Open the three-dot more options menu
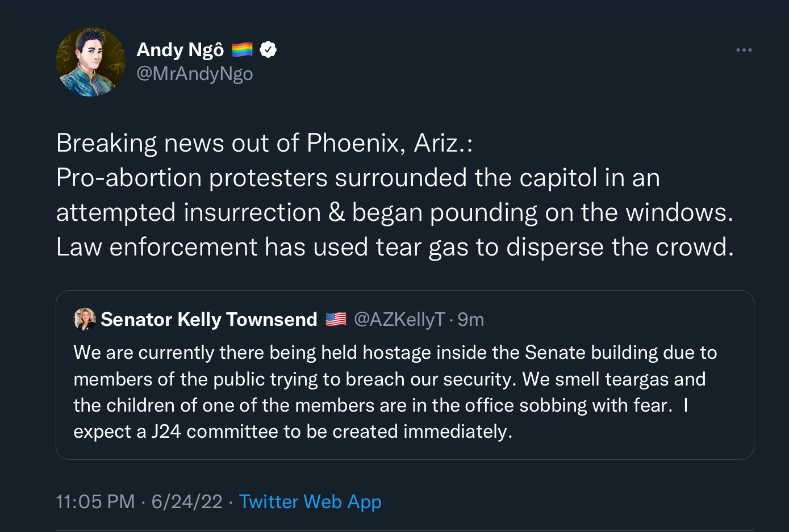Screen dimensions: 789x532 coord(744,50)
